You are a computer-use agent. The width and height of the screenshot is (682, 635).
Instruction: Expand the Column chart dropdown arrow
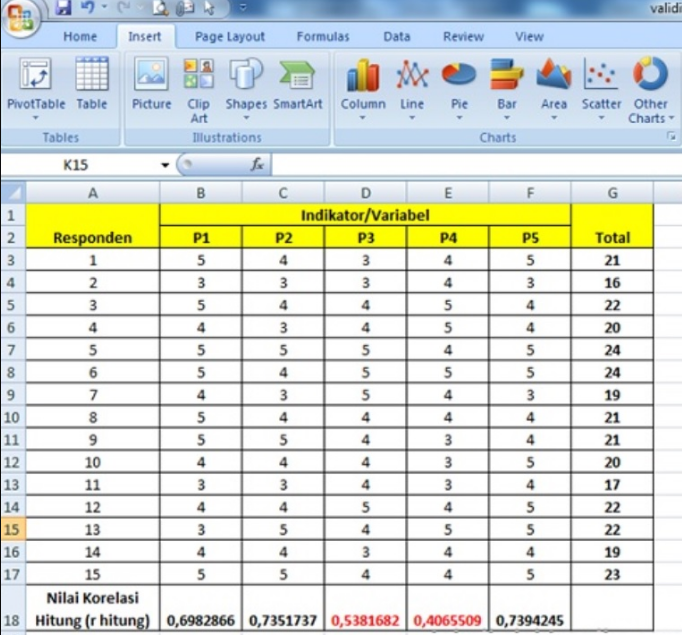click(362, 118)
